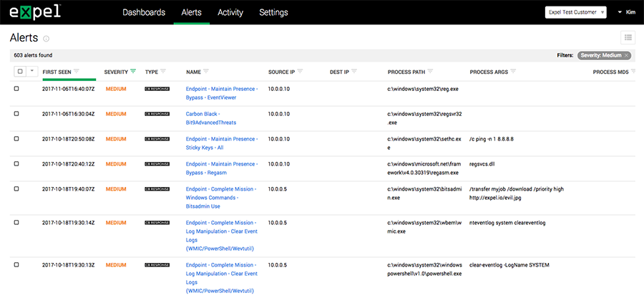Image resolution: width=644 pixels, height=298 pixels.
Task: Open the Expel Test Customer dropdown
Action: pos(575,12)
